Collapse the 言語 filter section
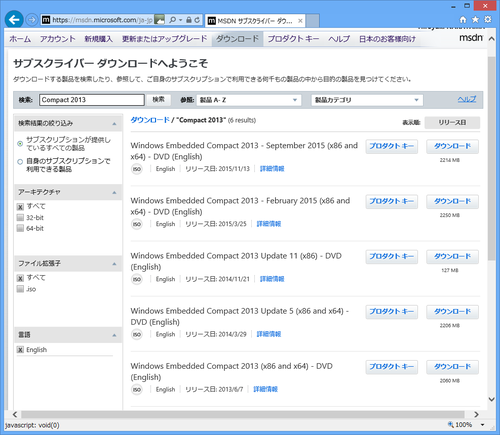 [114, 335]
